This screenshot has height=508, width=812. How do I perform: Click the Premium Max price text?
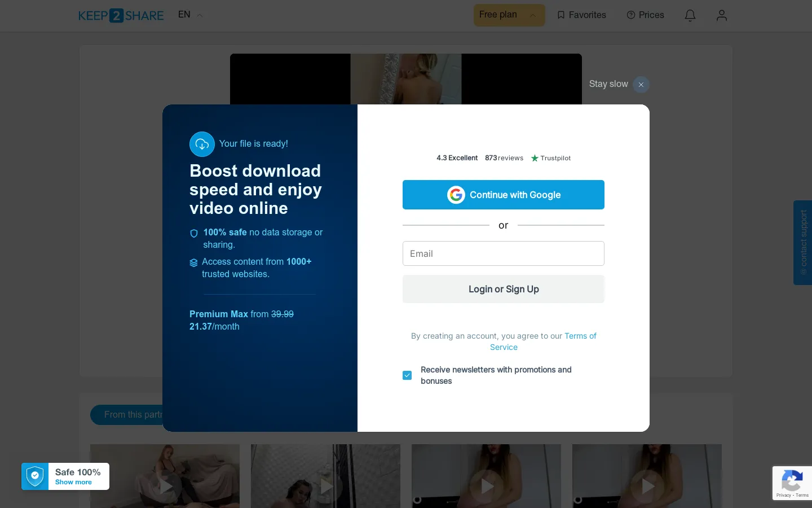(x=241, y=321)
